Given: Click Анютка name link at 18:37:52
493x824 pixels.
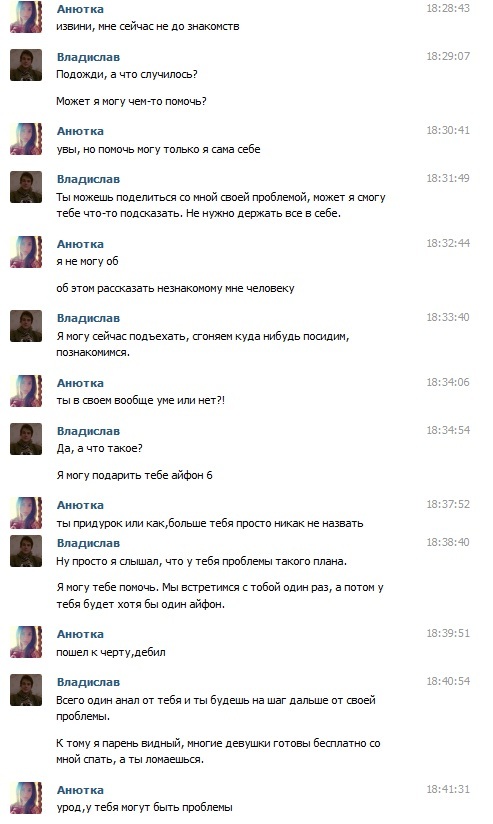Looking at the screenshot, I should pos(80,505).
